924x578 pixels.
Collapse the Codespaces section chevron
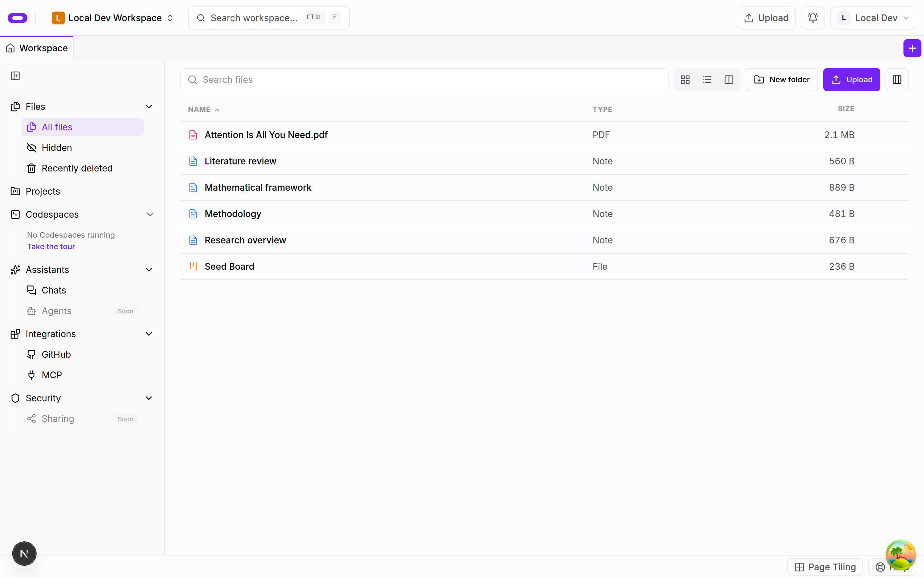pos(150,215)
